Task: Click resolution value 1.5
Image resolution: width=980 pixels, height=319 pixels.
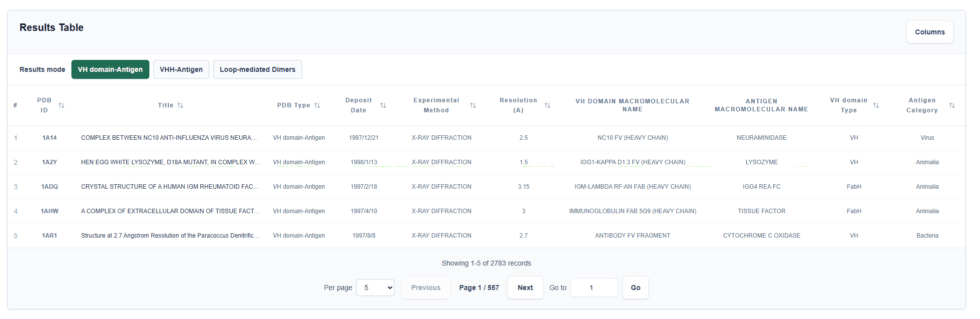Action: pyautogui.click(x=523, y=162)
